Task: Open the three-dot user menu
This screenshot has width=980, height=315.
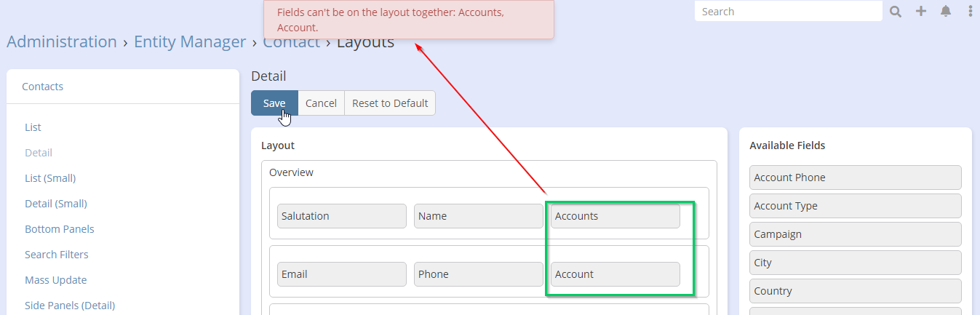Action: [971, 12]
